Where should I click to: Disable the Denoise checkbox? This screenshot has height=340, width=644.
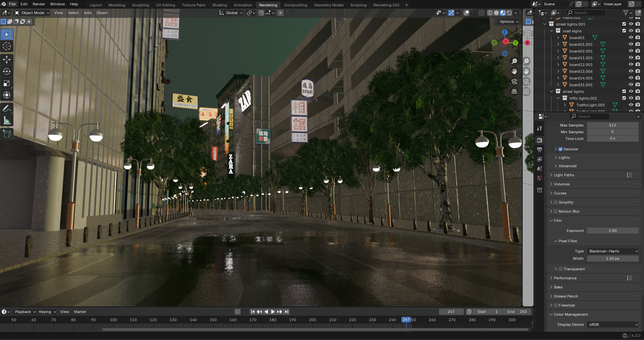(x=560, y=149)
